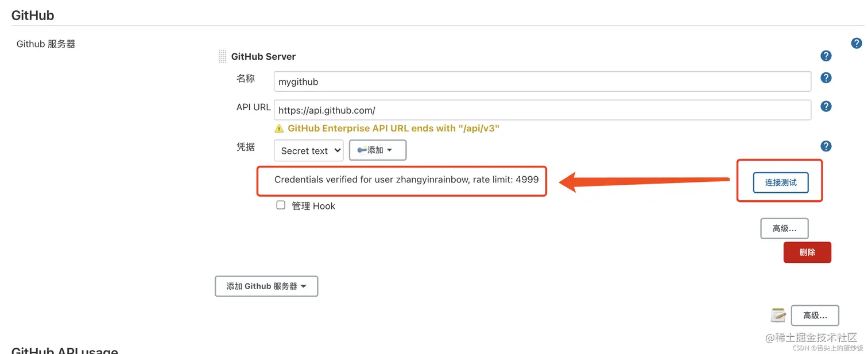868x354 pixels.
Task: Click the red 删除 delete button
Action: pos(807,252)
